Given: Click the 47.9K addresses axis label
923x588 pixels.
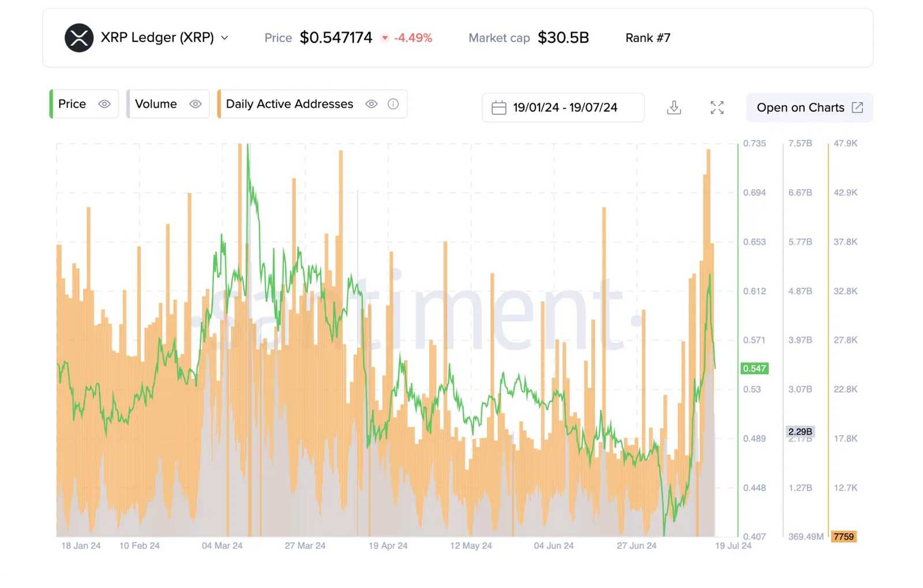Looking at the screenshot, I should coord(846,144).
